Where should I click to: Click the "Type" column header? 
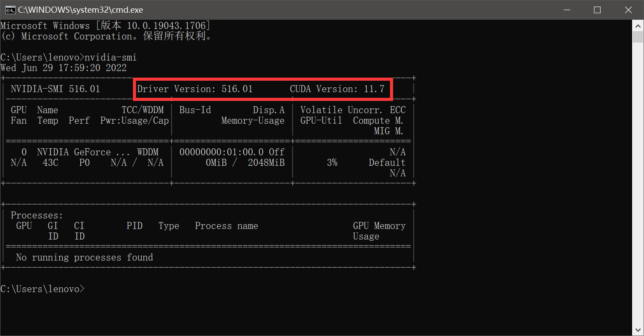click(169, 226)
